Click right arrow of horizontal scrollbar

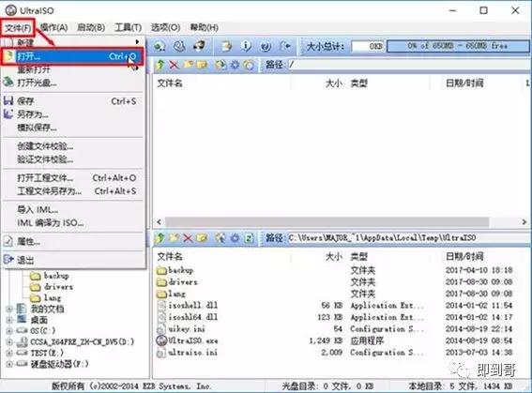pyautogui.click(x=524, y=222)
